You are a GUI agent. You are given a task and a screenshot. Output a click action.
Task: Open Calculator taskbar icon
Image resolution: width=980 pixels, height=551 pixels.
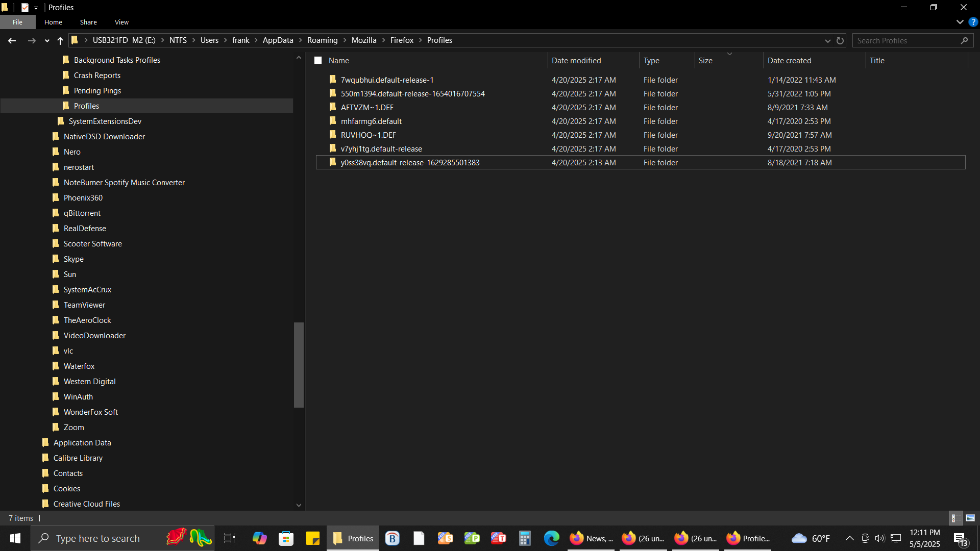525,538
